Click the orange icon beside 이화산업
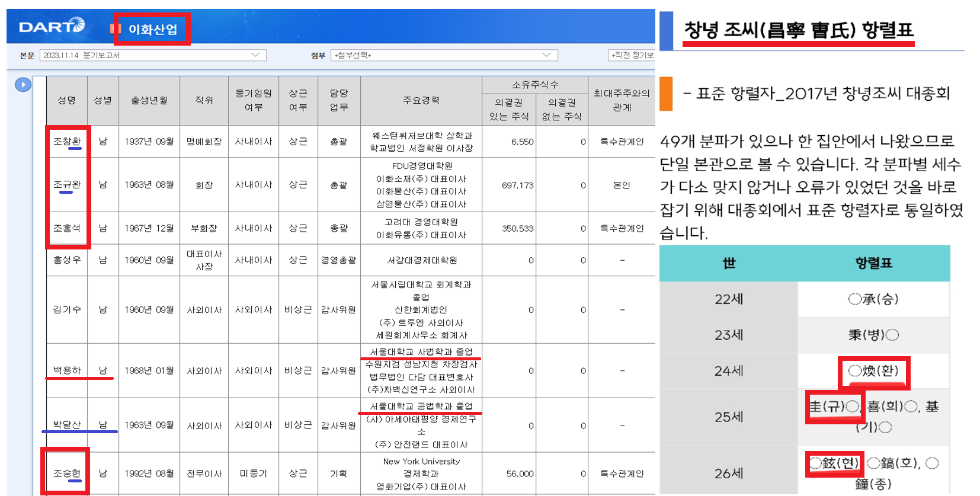The height and width of the screenshot is (496, 980). (x=116, y=28)
